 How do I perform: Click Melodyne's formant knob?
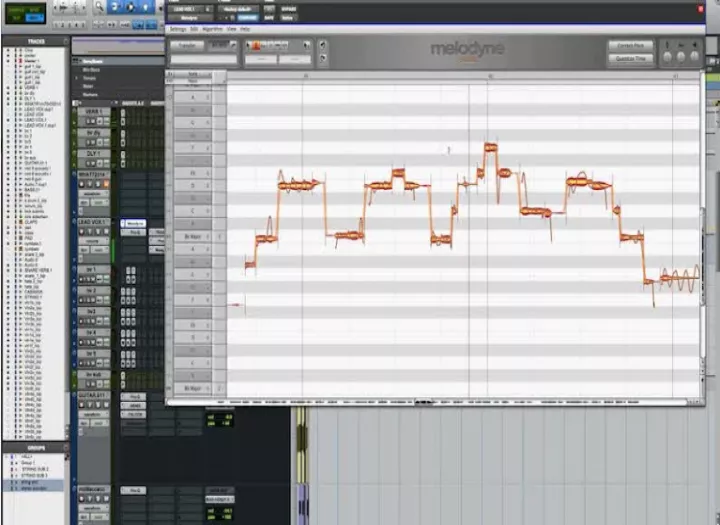[x=681, y=57]
